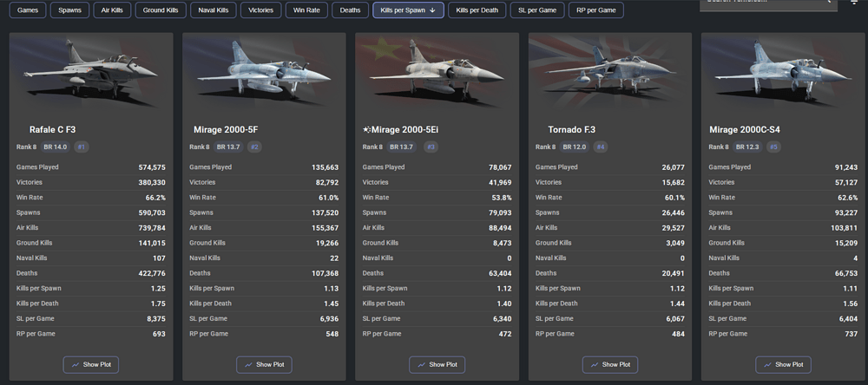Click the vehicle search field

coord(755,3)
